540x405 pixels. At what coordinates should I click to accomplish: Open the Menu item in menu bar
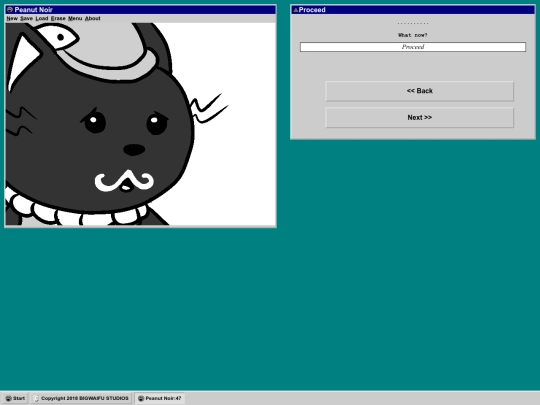click(x=75, y=19)
